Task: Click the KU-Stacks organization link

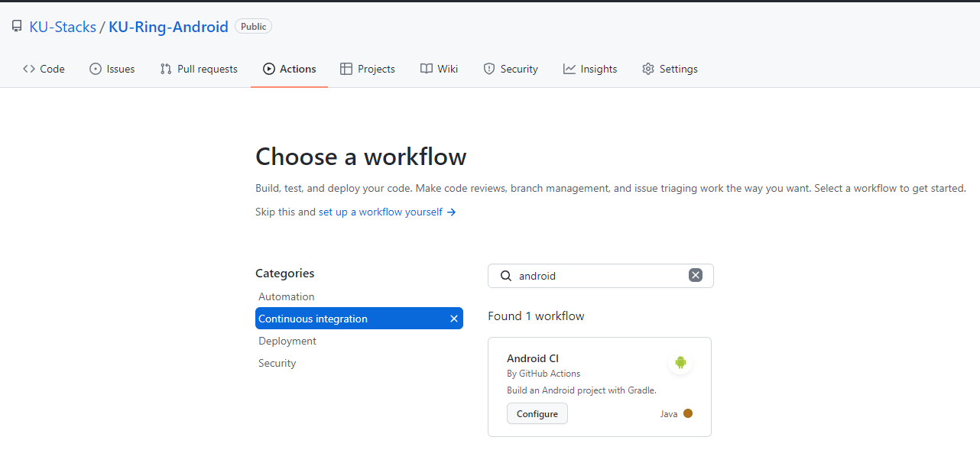Action: pos(63,27)
